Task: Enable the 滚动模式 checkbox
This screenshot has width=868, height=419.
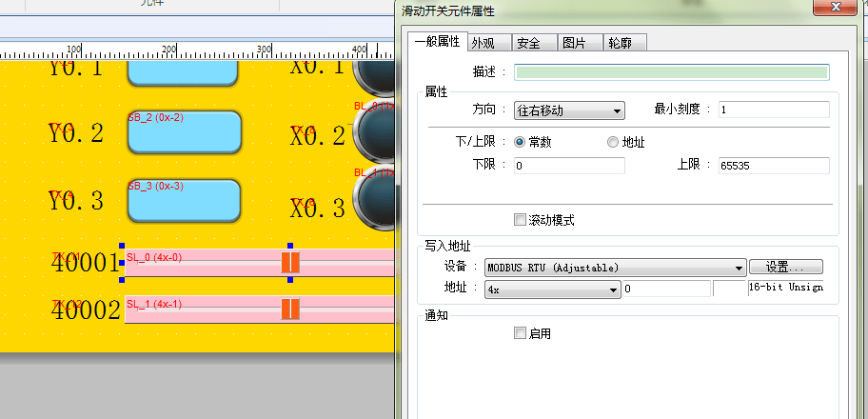Action: 520,220
